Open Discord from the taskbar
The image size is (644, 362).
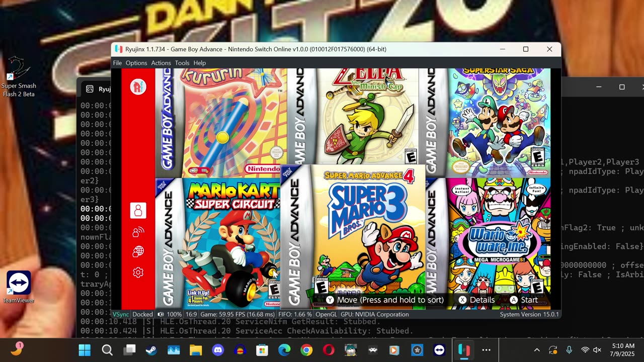218,350
